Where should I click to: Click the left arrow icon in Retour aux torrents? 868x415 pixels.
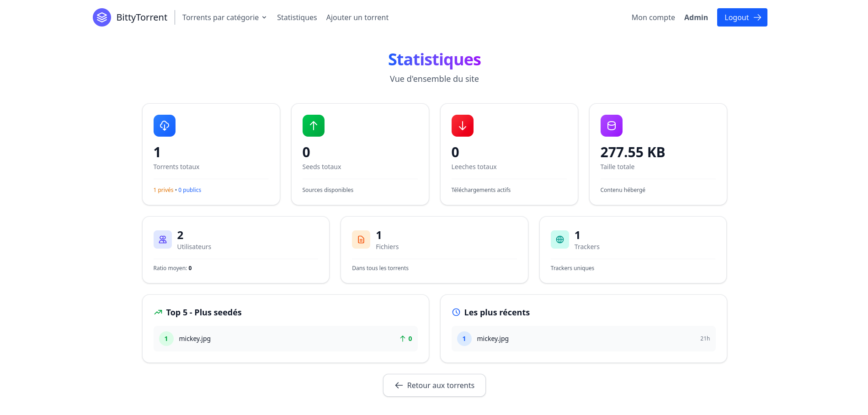399,385
